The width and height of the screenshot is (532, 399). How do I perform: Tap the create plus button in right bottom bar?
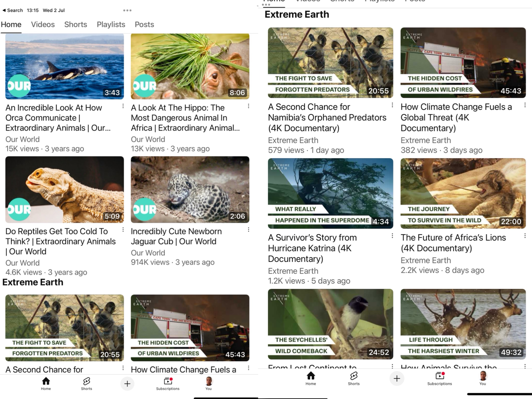(397, 379)
